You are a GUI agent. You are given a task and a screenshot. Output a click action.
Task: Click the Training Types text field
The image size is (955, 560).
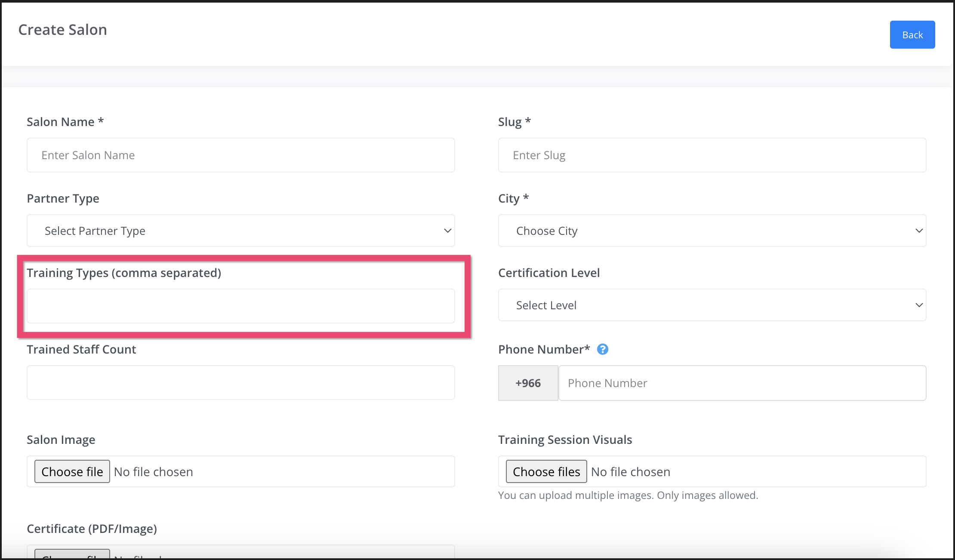point(240,306)
